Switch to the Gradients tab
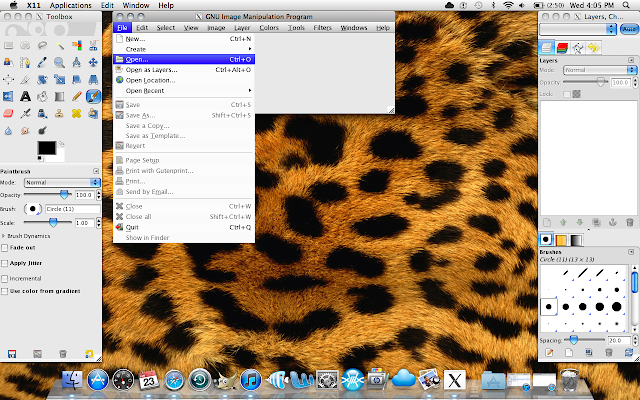 click(576, 240)
